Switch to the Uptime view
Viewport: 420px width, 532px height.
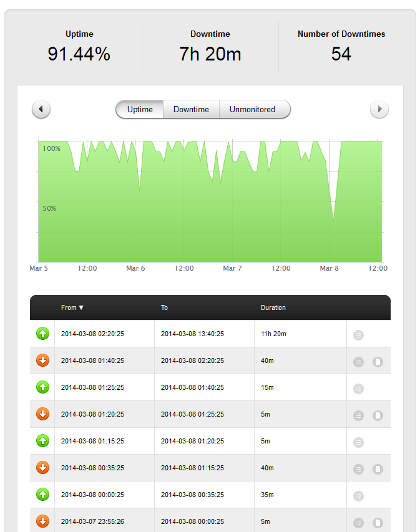point(140,110)
